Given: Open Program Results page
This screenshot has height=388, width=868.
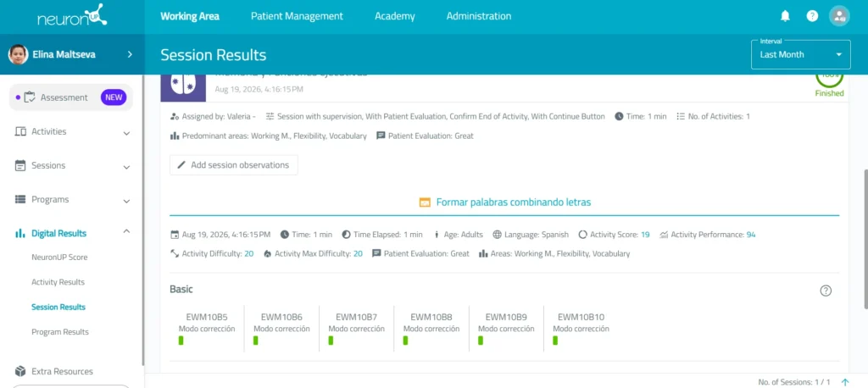Looking at the screenshot, I should click(60, 332).
